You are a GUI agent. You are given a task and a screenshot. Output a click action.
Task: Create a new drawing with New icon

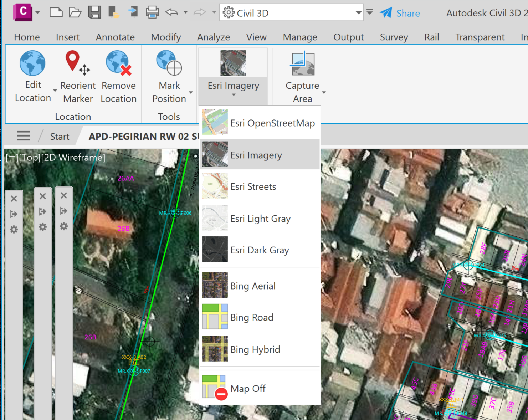[56, 12]
